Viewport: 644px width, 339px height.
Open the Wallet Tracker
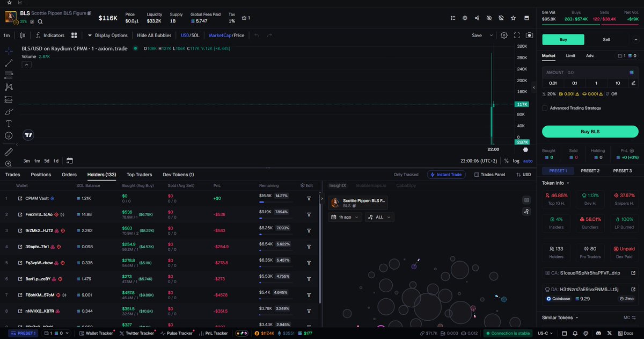tap(96, 333)
